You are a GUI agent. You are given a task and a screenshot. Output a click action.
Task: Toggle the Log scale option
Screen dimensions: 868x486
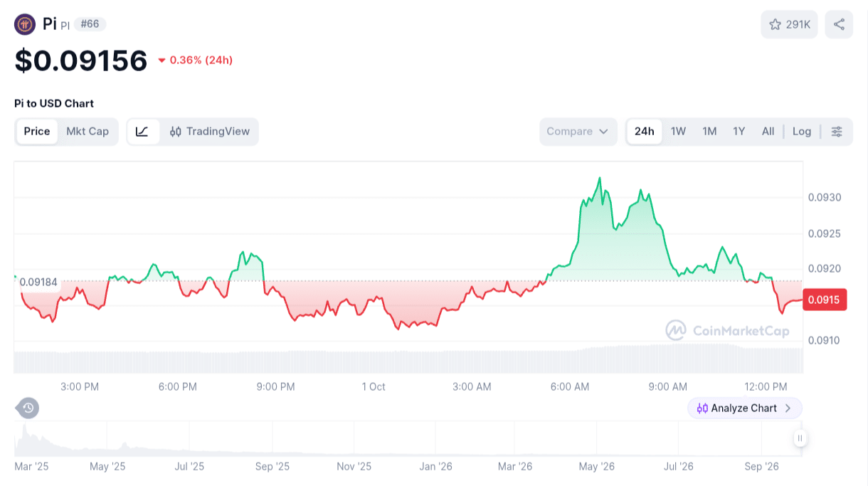click(802, 132)
